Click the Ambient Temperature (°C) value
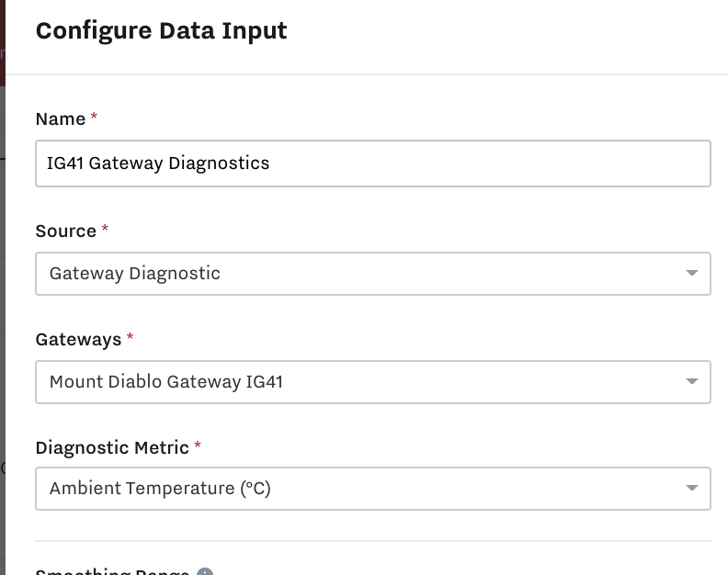 pyautogui.click(x=160, y=489)
